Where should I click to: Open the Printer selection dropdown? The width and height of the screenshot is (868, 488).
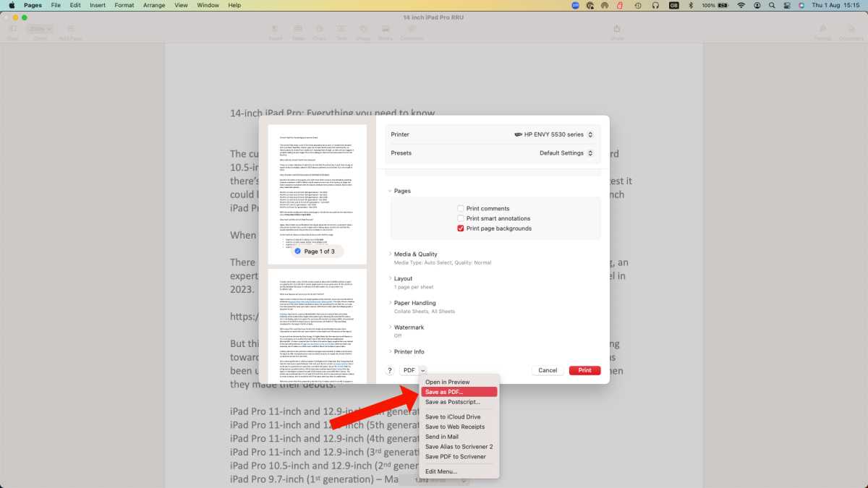pyautogui.click(x=555, y=134)
